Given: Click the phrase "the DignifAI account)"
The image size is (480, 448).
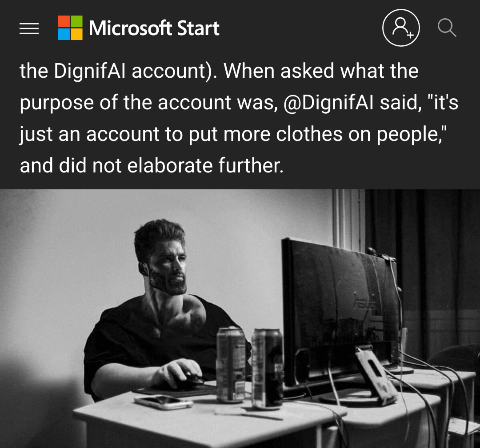Looking at the screenshot, I should pyautogui.click(x=116, y=71).
